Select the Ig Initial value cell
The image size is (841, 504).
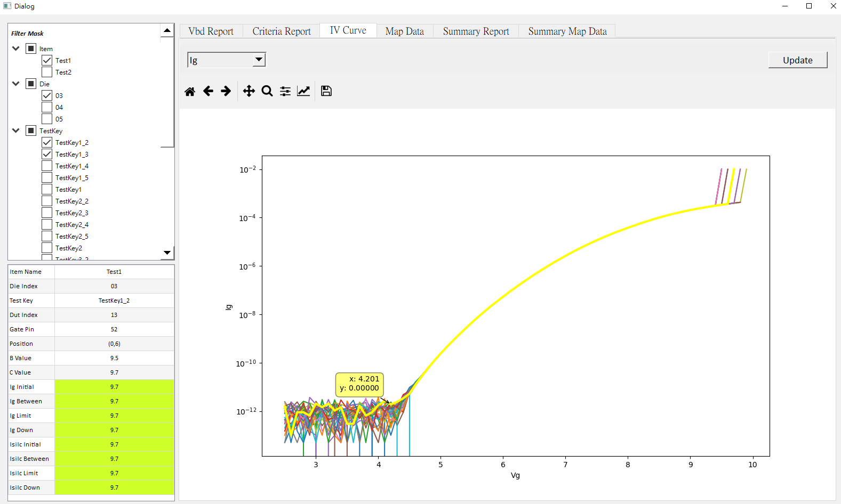click(x=114, y=387)
